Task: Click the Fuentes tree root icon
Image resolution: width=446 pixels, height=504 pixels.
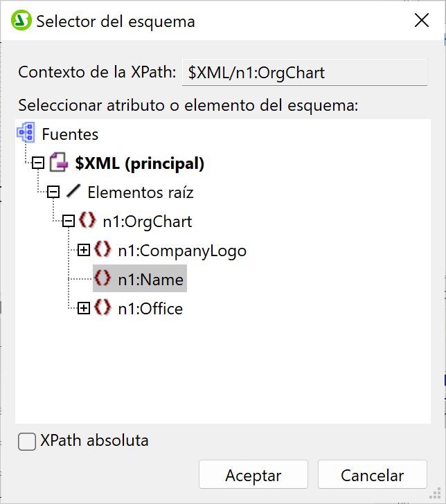Action: [x=26, y=134]
